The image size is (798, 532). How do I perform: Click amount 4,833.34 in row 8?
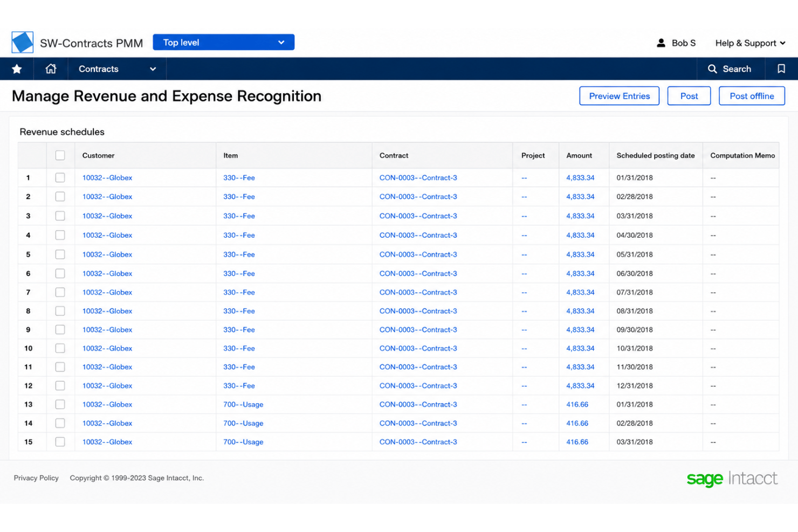[580, 311]
